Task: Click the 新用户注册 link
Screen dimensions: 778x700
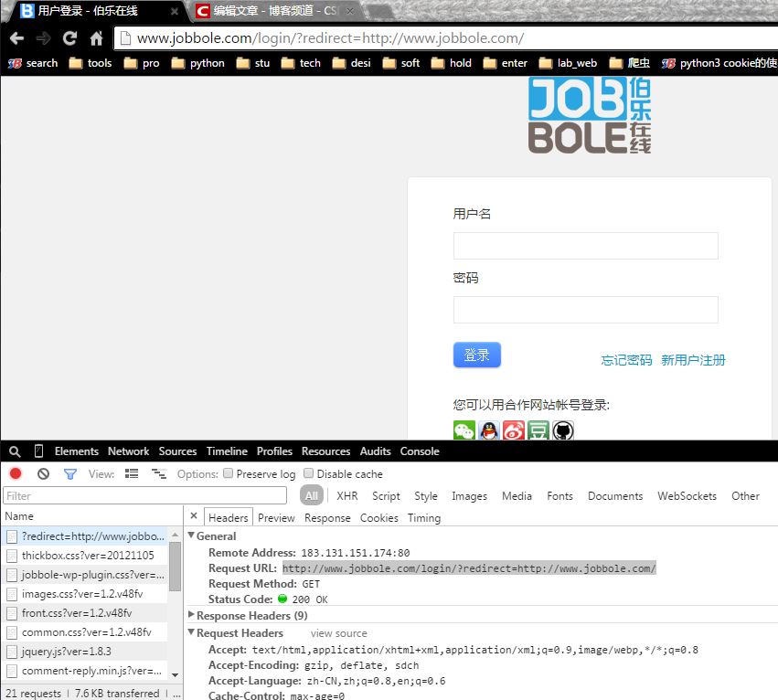Action: [693, 360]
